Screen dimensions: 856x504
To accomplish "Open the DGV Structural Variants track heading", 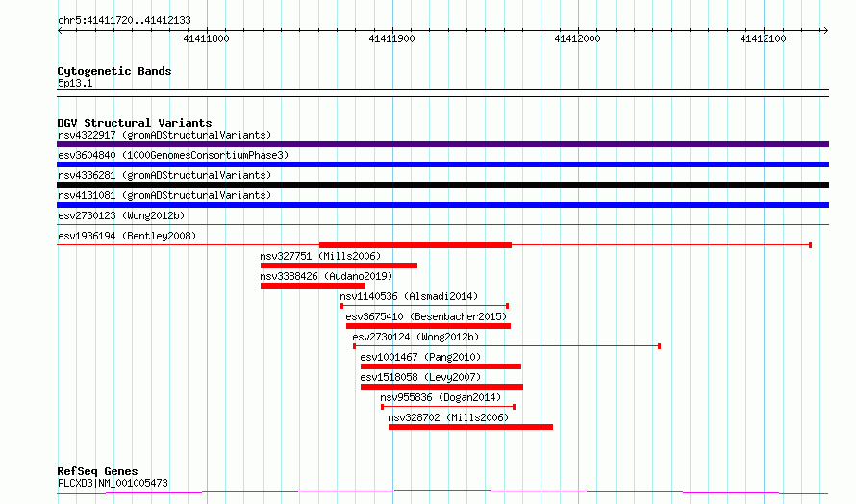I will point(135,123).
